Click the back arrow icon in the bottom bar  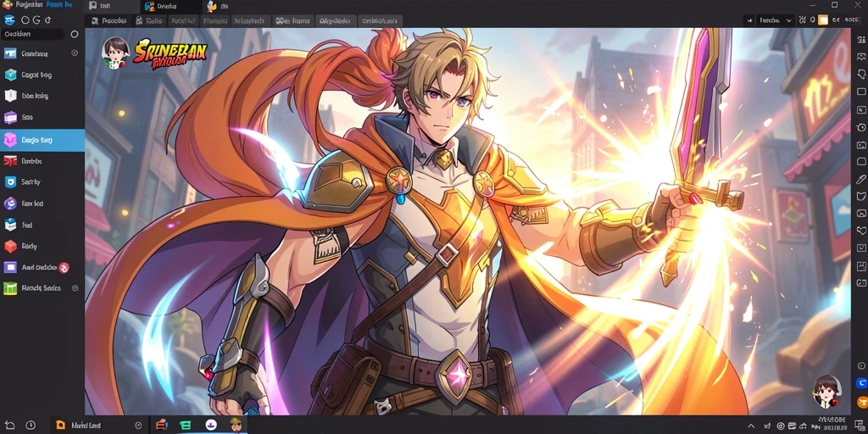(10, 426)
